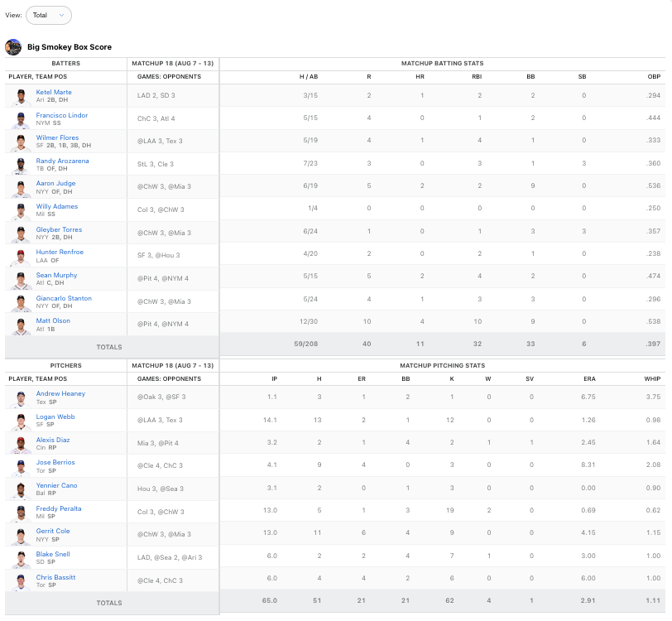The height and width of the screenshot is (621, 672).
Task: Open Logan Webb's player profile link
Action: click(55, 416)
